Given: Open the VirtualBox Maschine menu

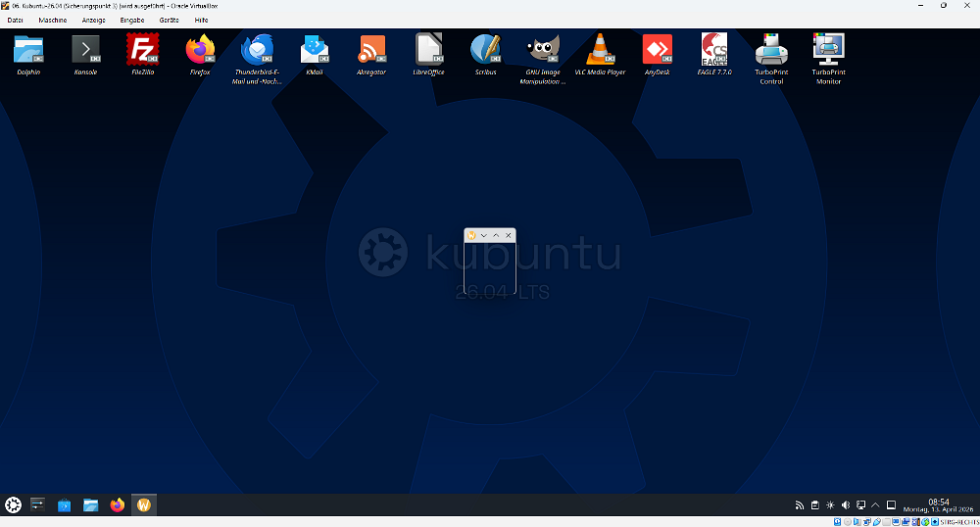Looking at the screenshot, I should [x=53, y=20].
